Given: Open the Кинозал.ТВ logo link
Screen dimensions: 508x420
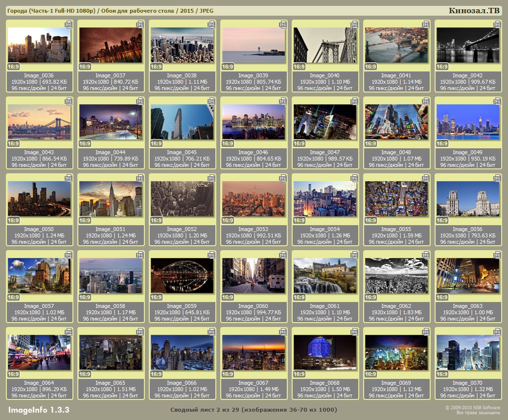Looking at the screenshot, I should 474,11.
